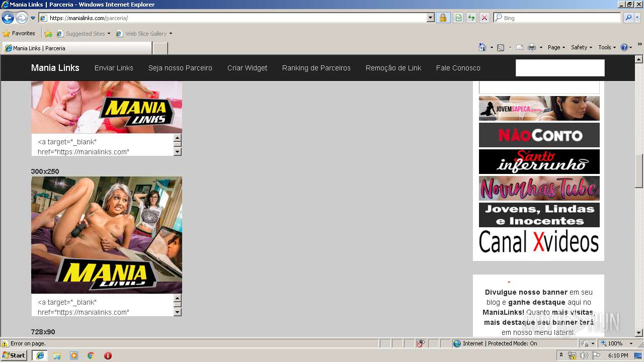Open the Fale Conosco nav link

[458, 68]
